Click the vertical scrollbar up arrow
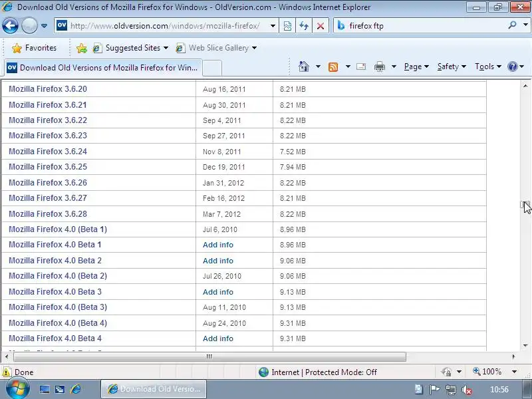The width and height of the screenshot is (532, 399). [x=525, y=86]
